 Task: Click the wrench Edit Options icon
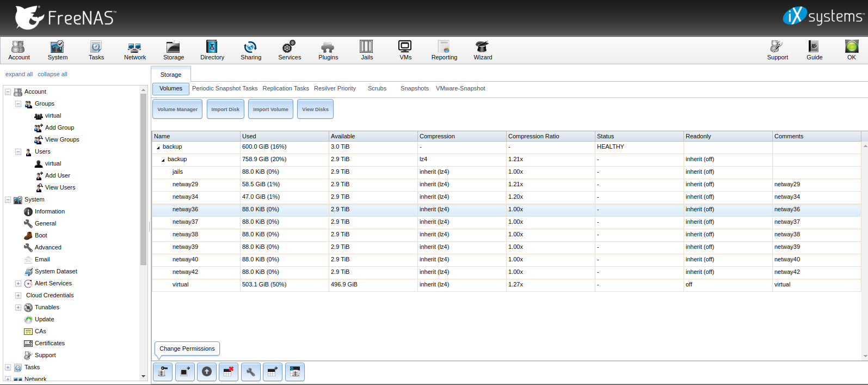click(x=251, y=372)
